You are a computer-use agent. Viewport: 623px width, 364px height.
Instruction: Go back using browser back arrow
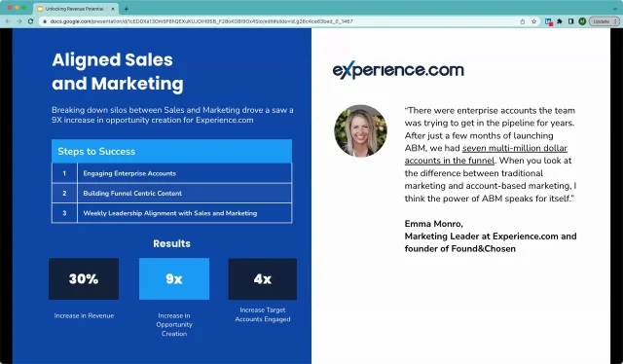tap(8, 21)
